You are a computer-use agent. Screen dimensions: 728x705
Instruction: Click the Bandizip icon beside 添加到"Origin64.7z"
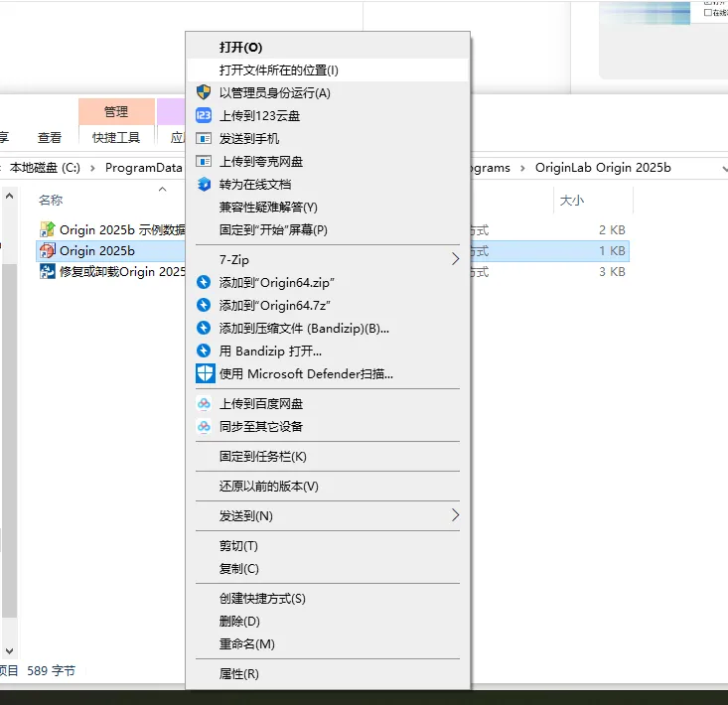pos(204,305)
